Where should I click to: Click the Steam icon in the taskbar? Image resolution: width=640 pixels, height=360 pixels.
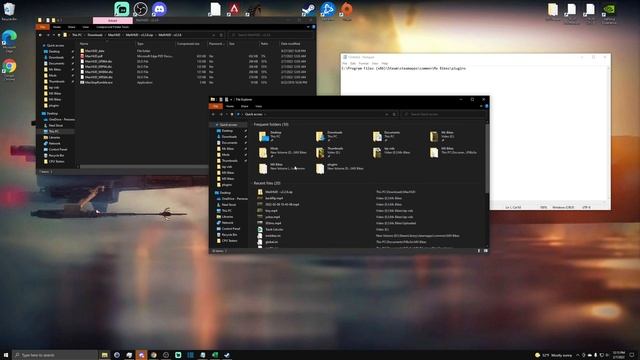coord(227,355)
